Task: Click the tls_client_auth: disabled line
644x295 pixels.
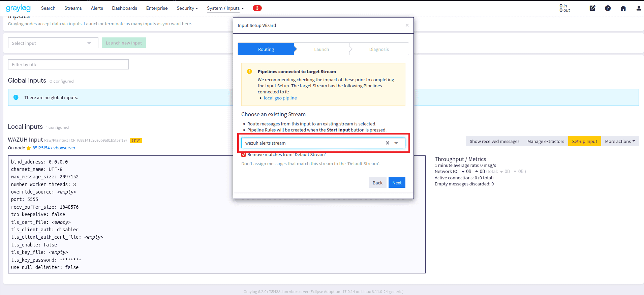Action: tap(45, 230)
